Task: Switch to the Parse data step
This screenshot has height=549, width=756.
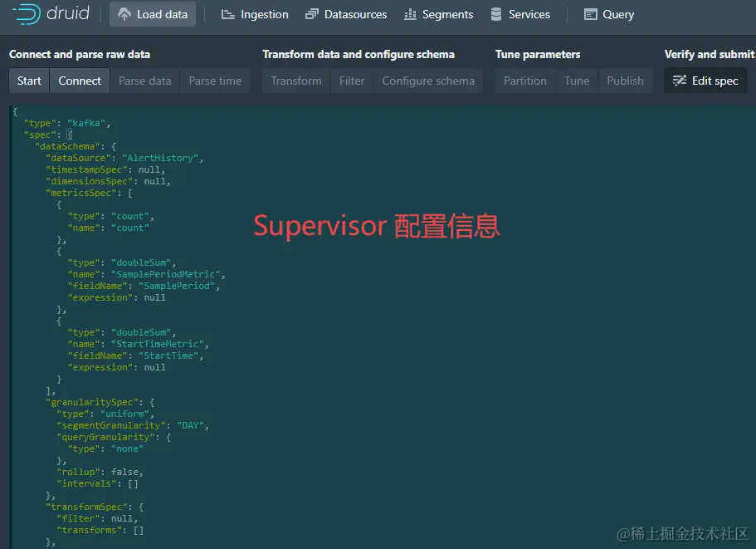Action: point(144,81)
